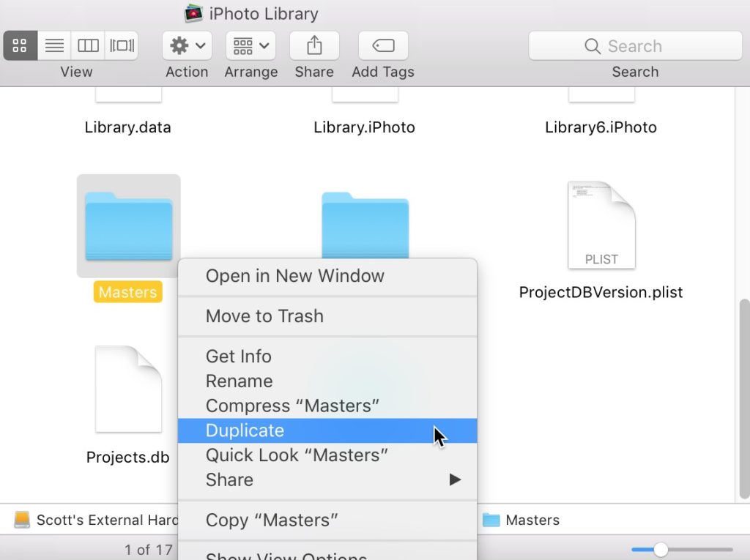Switch to gallery view mode
Screen dimensions: 750x560
pyautogui.click(x=121, y=45)
